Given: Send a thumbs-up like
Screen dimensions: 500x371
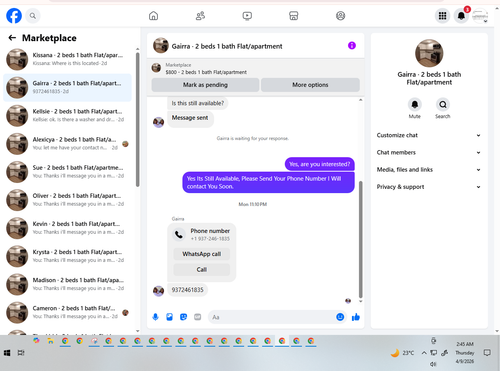Looking at the screenshot, I should [356, 317].
